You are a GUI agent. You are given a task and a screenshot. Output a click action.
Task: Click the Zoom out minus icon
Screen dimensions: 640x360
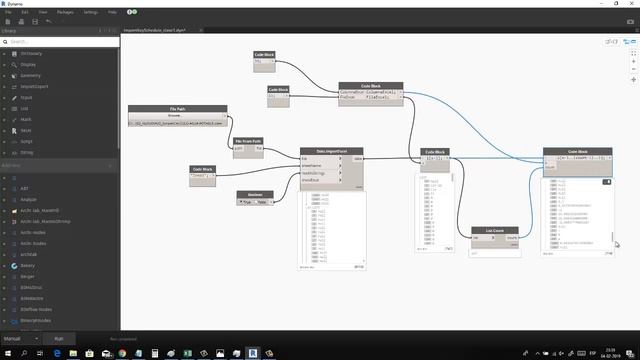click(x=633, y=69)
